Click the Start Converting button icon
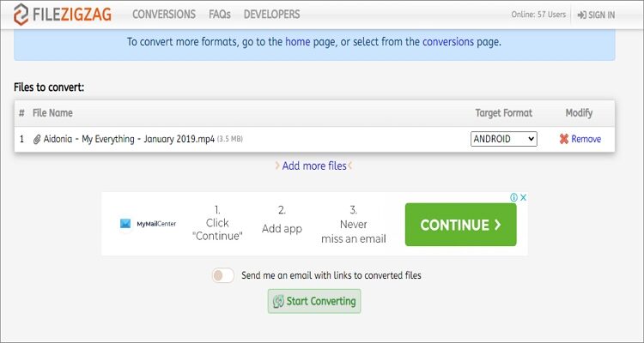Image resolution: width=644 pixels, height=343 pixels. coord(278,301)
